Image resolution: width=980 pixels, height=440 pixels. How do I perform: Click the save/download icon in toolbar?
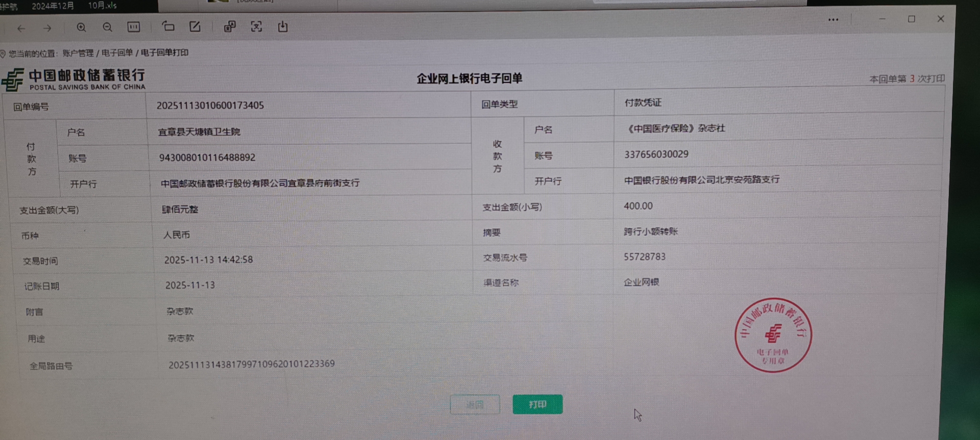click(283, 27)
